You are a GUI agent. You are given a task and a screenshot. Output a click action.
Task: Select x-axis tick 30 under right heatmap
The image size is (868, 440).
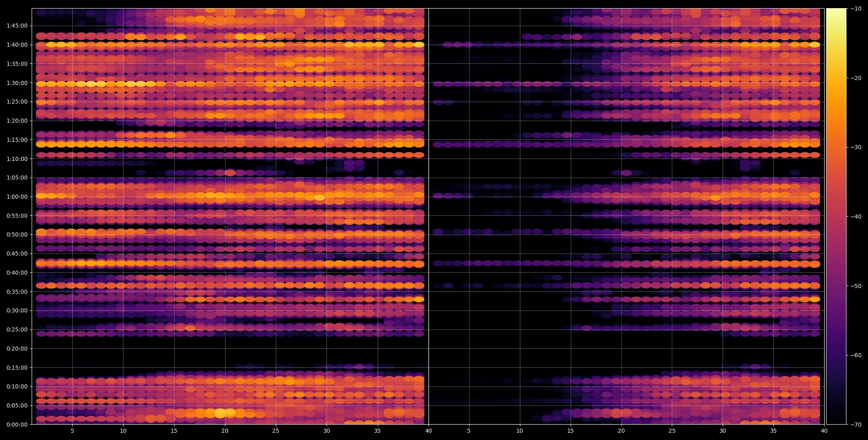723,431
